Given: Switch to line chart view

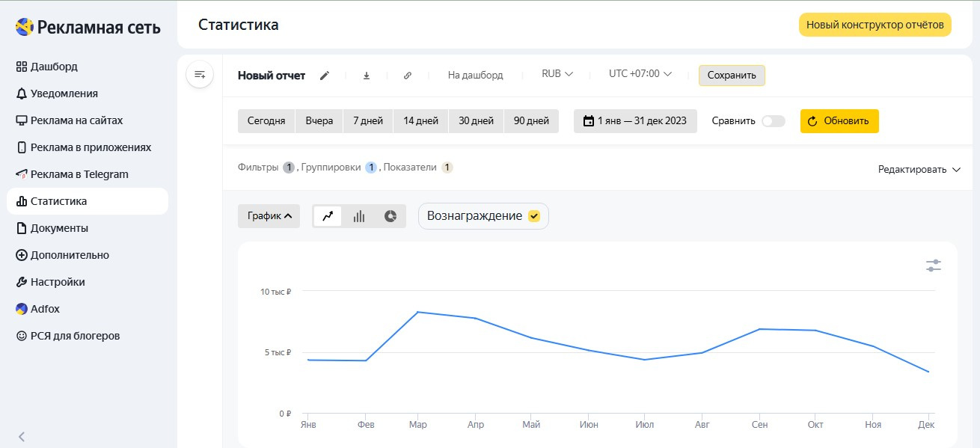Looking at the screenshot, I should (328, 216).
